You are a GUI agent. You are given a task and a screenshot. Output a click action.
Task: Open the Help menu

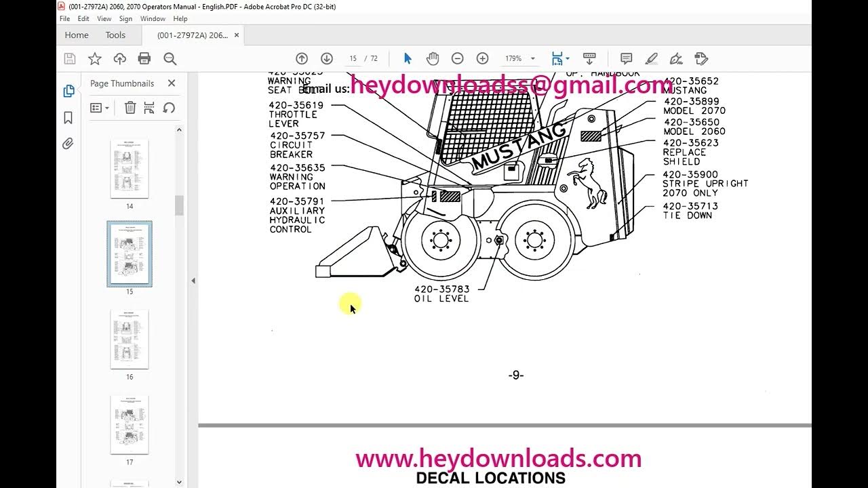tap(180, 19)
